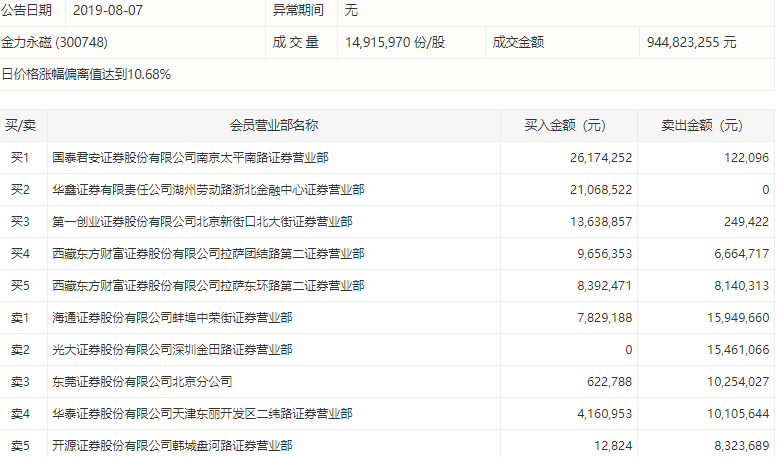The height and width of the screenshot is (457, 777).
Task: Select 光大证券深圳金田路证券营业部 name
Action: click(172, 350)
